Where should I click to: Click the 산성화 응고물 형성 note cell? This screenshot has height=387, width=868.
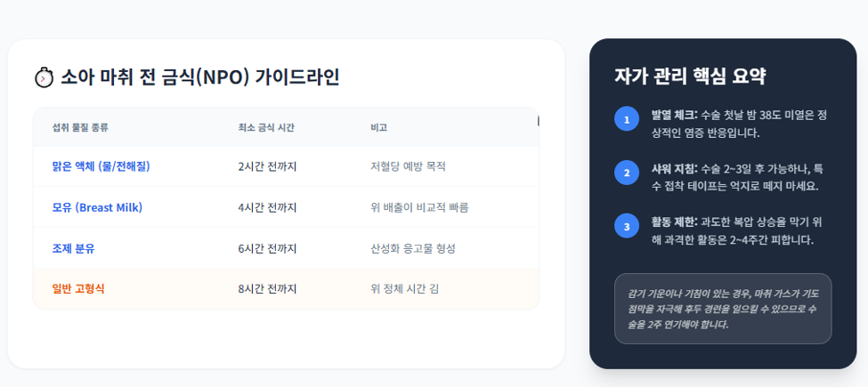[412, 249]
